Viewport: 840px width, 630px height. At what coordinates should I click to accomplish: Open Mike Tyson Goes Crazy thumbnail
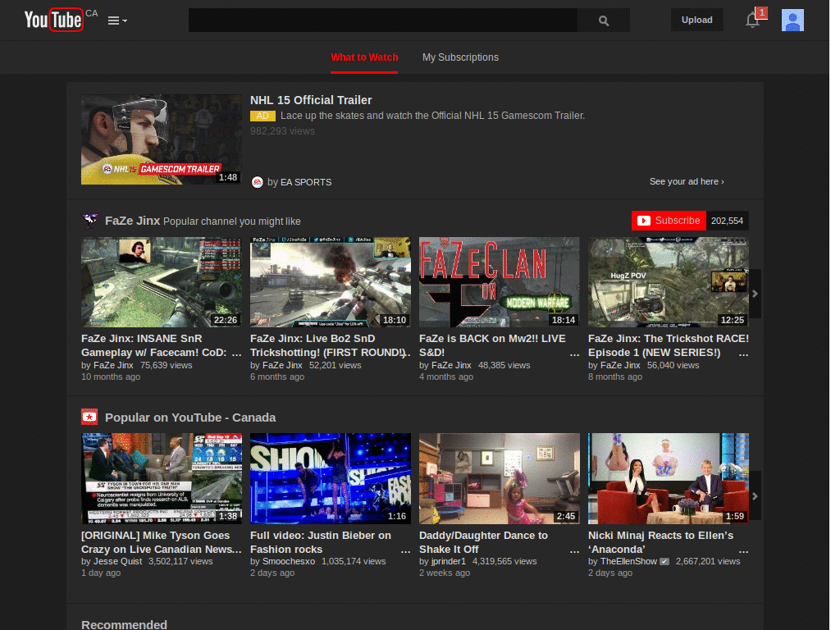coord(162,479)
